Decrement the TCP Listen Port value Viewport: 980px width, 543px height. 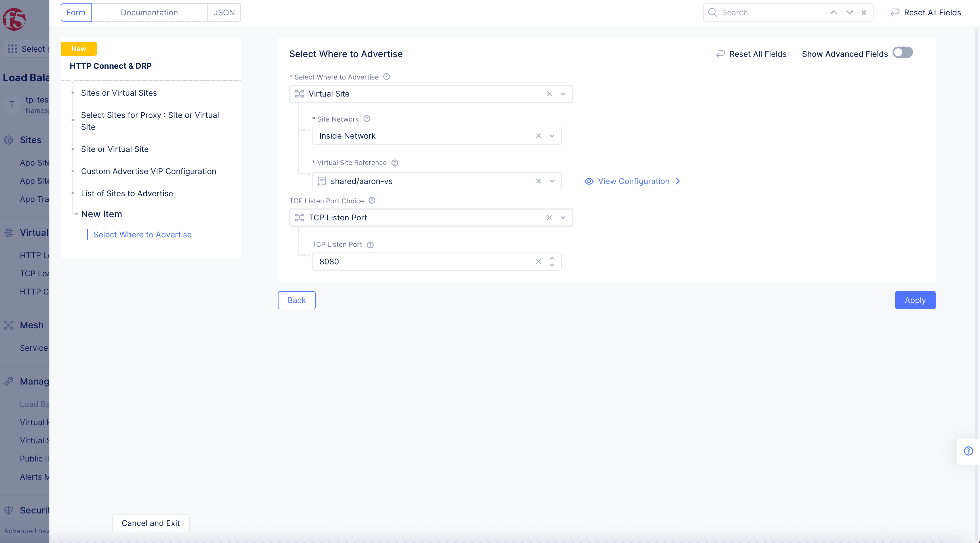pos(552,265)
